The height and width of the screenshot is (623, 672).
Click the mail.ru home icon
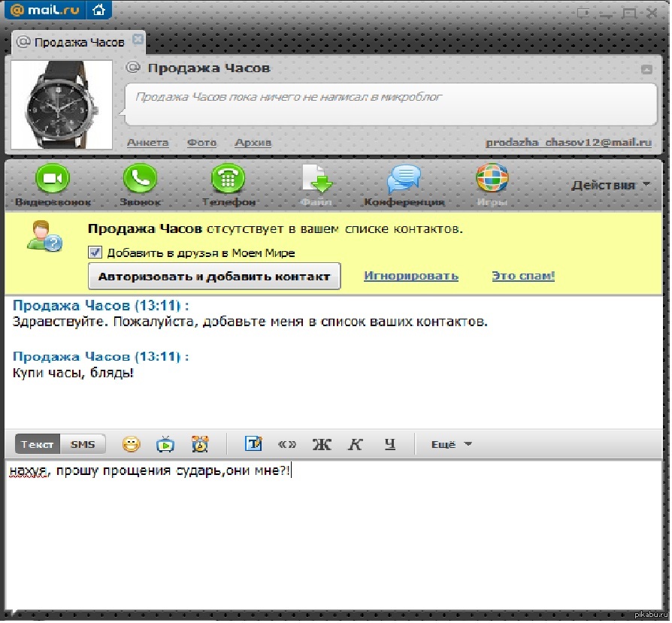(x=98, y=11)
